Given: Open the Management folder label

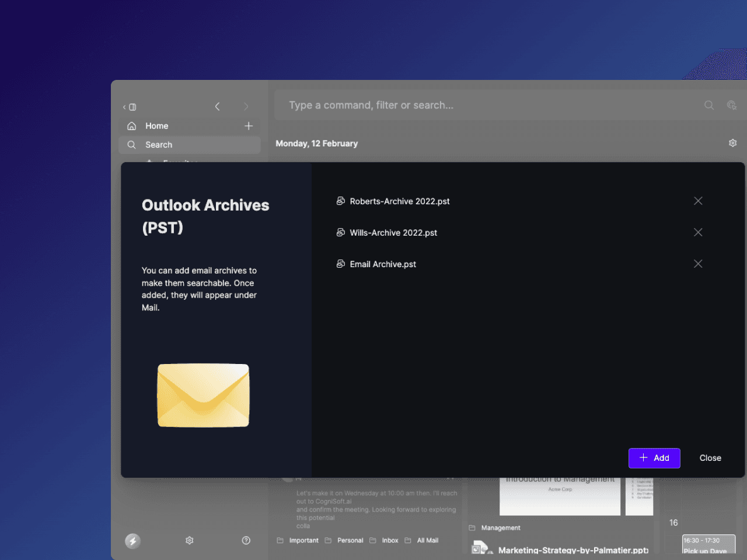Looking at the screenshot, I should 501,528.
